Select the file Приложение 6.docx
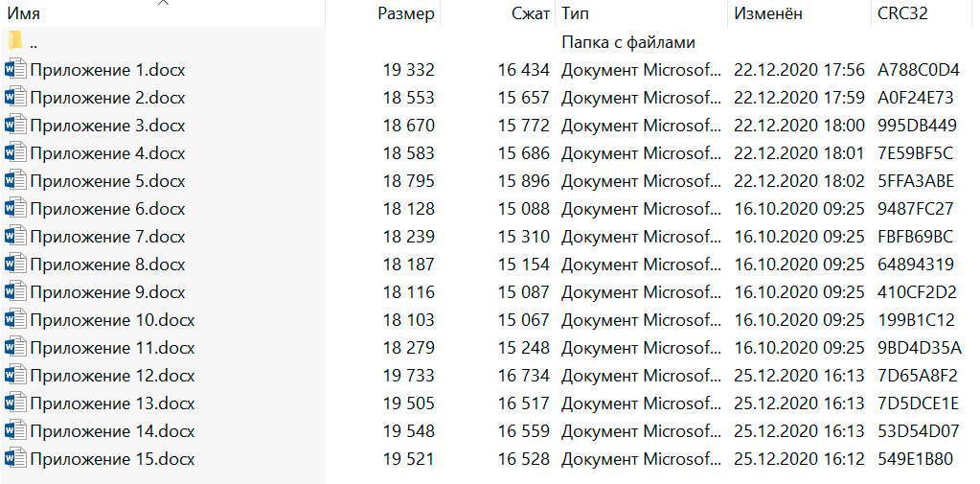The height and width of the screenshot is (484, 980). [x=107, y=209]
